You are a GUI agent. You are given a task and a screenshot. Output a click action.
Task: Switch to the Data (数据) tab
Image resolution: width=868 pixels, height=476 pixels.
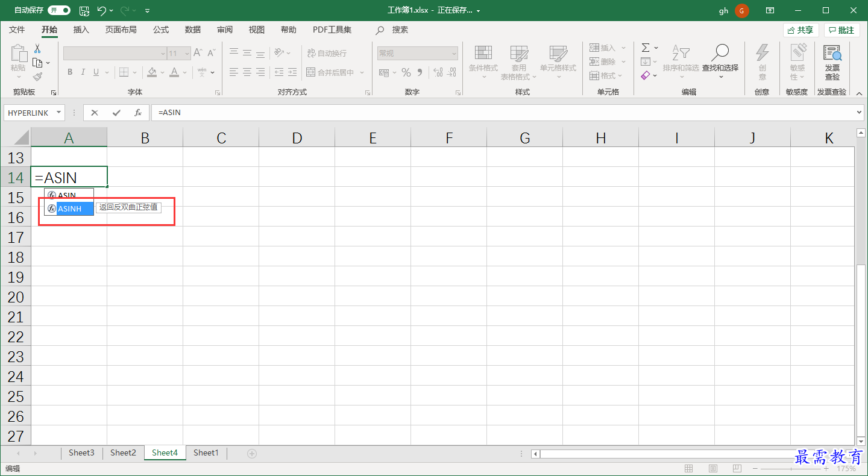click(x=193, y=30)
